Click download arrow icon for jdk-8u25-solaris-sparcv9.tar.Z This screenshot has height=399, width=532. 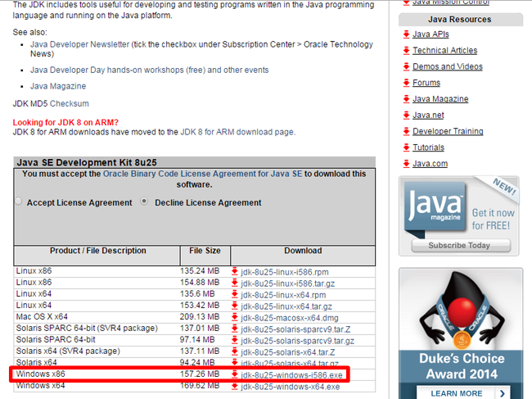pyautogui.click(x=234, y=329)
